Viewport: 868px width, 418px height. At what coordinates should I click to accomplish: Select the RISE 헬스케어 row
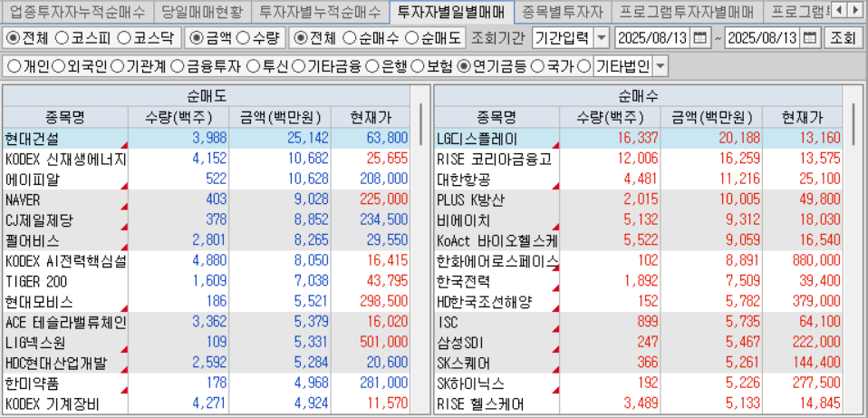638,403
